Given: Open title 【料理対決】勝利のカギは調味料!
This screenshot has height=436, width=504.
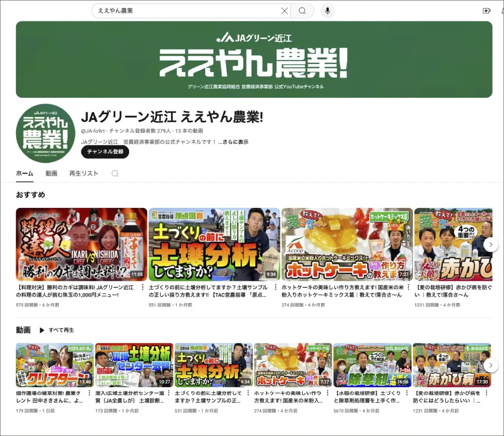Looking at the screenshot, I should [x=75, y=291].
